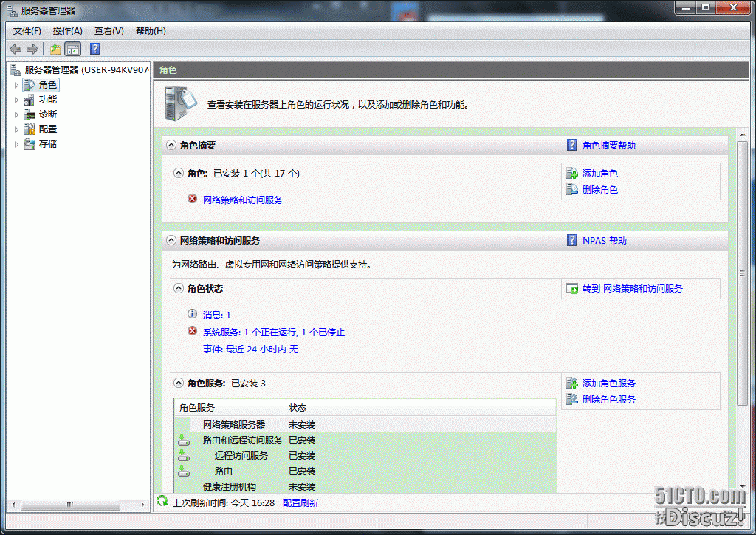756x535 pixels.
Task: Select the 网络策略服务器 row
Action: 365,424
